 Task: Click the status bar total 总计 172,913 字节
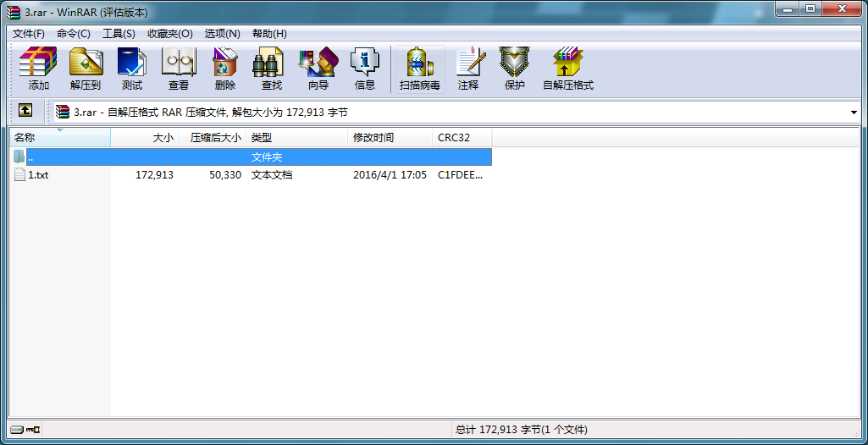(x=522, y=429)
